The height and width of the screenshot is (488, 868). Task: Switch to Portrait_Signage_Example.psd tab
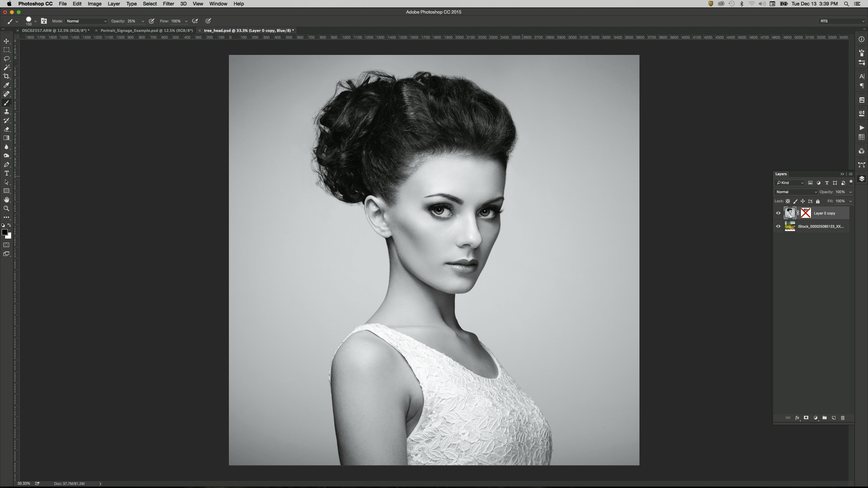(x=146, y=30)
